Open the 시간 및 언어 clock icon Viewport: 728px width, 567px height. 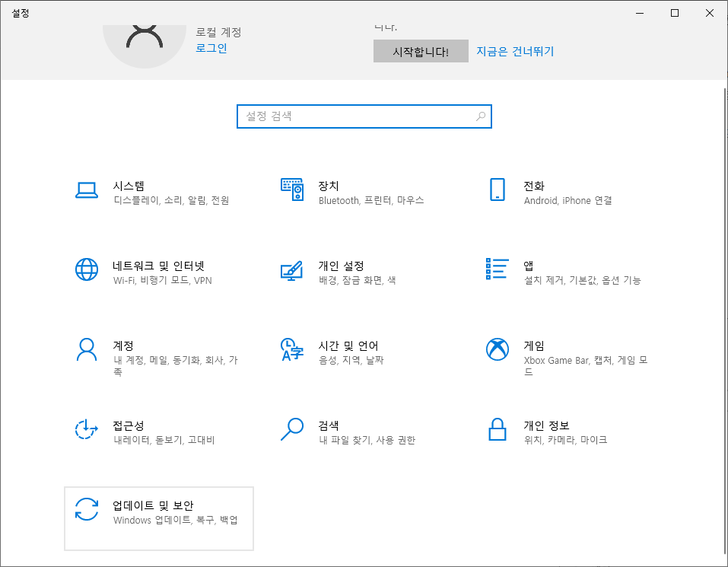pos(292,349)
